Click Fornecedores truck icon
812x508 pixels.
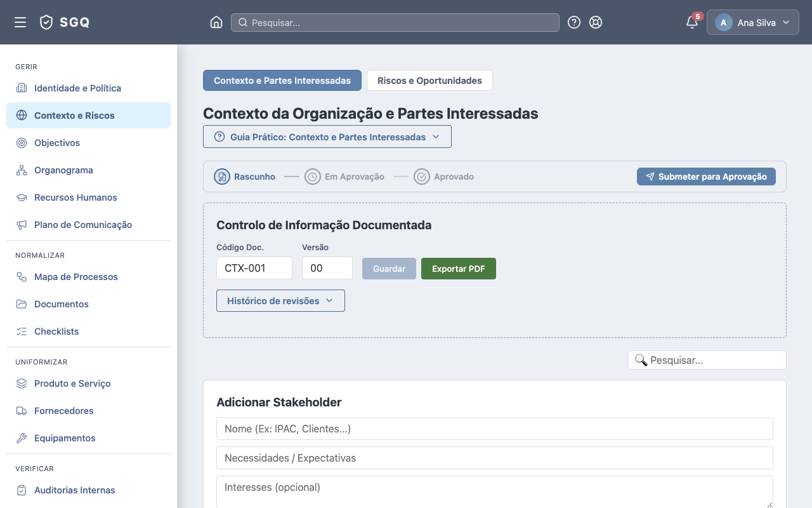[x=22, y=410]
